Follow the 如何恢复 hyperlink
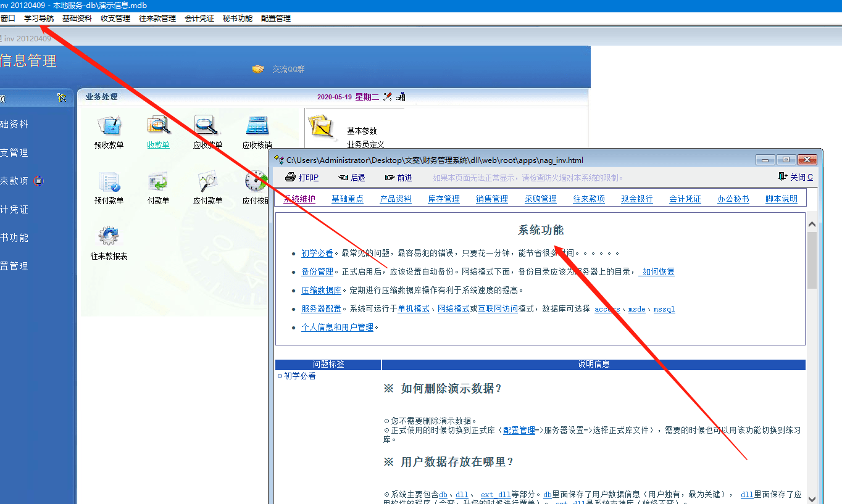Image resolution: width=842 pixels, height=504 pixels. click(656, 271)
